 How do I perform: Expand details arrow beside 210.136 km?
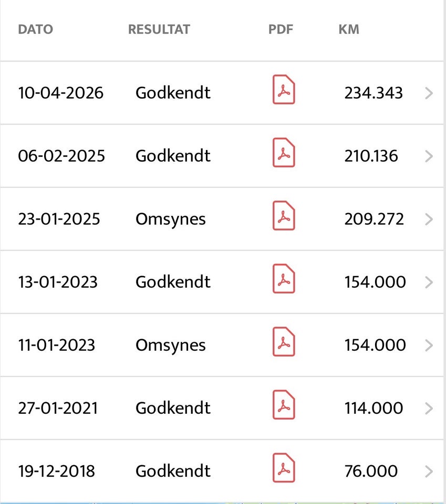pyautogui.click(x=429, y=156)
